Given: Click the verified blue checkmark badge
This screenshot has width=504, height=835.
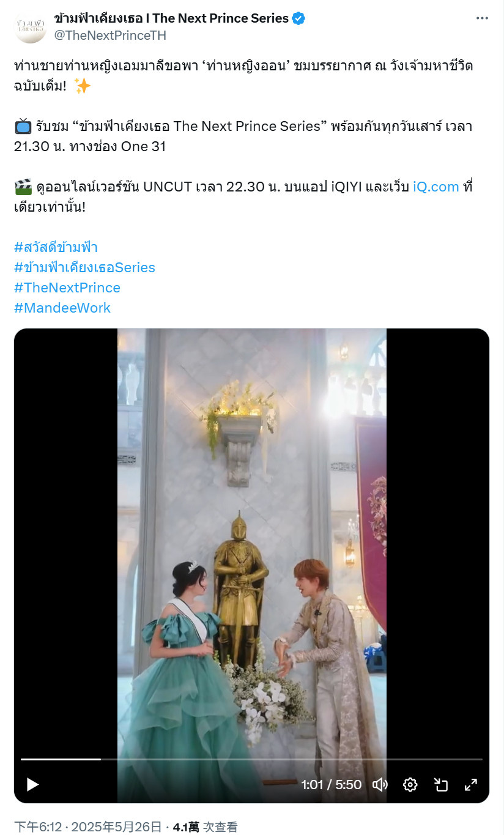Looking at the screenshot, I should [x=298, y=18].
